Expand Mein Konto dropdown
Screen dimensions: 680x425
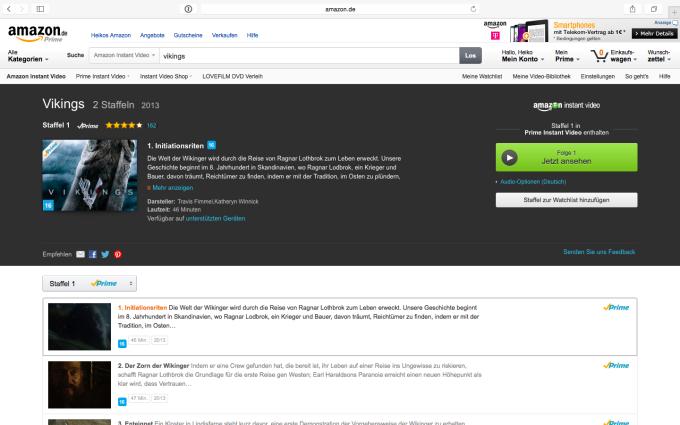(523, 56)
